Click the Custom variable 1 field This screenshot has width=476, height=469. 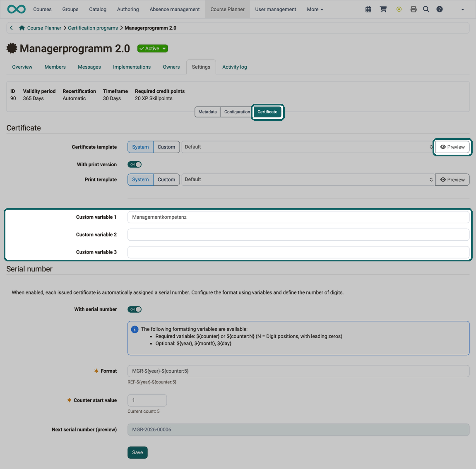[x=298, y=217]
